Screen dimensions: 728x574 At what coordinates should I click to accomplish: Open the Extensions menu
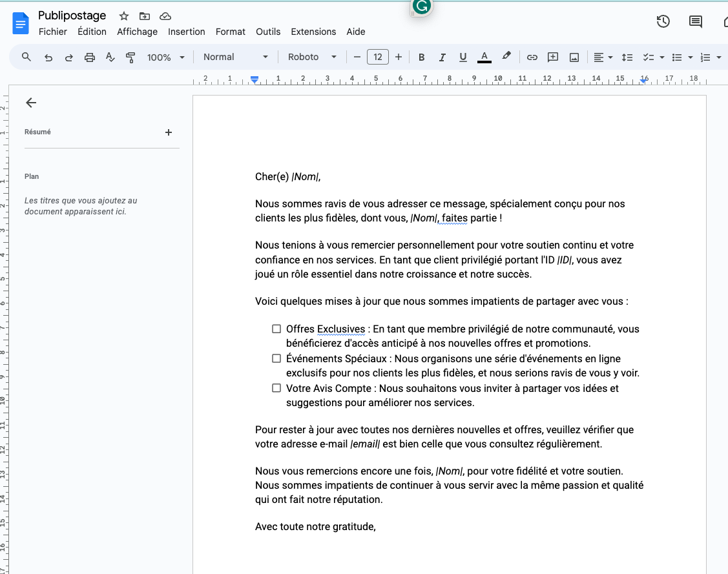(x=313, y=32)
